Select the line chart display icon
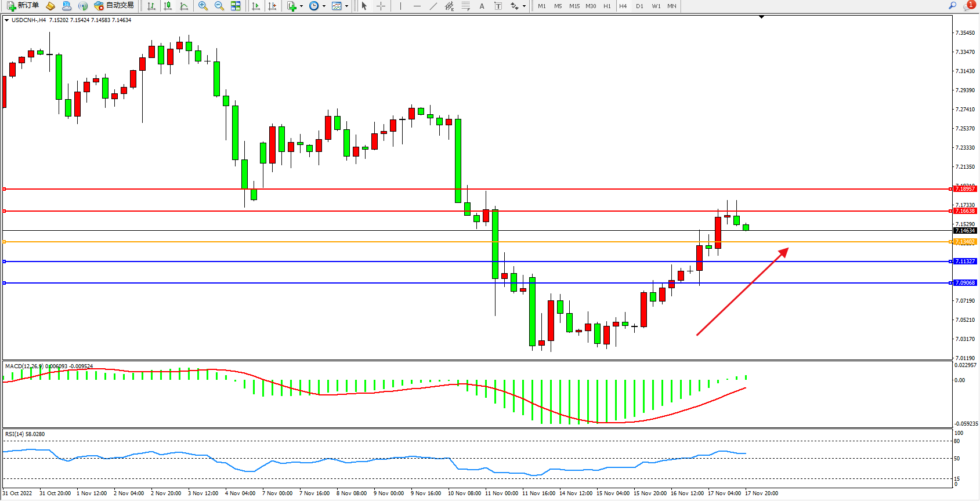The height and width of the screenshot is (501, 980). [x=184, y=6]
